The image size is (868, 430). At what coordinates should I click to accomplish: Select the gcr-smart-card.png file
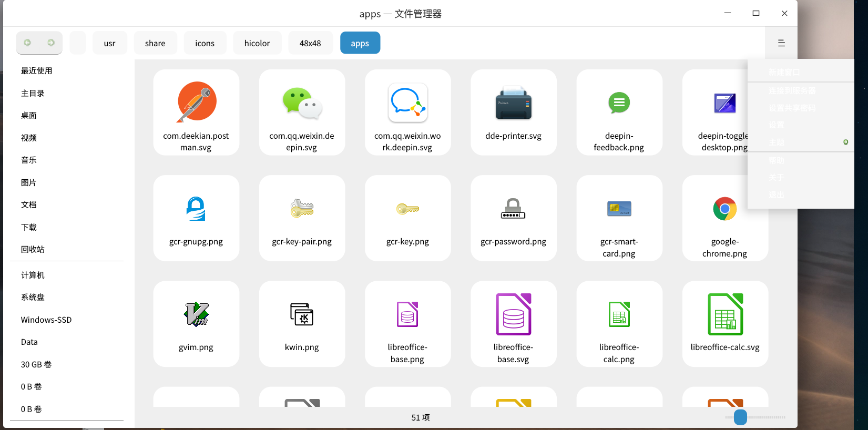[x=619, y=218]
